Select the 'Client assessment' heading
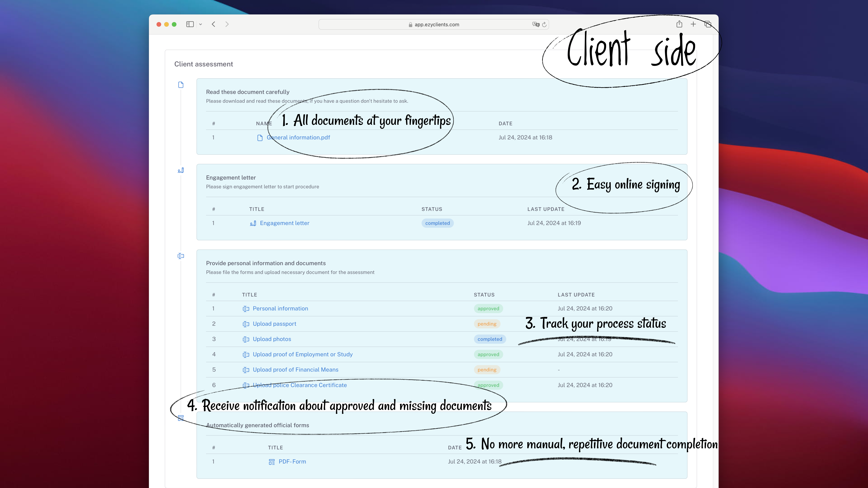868x488 pixels. point(204,64)
